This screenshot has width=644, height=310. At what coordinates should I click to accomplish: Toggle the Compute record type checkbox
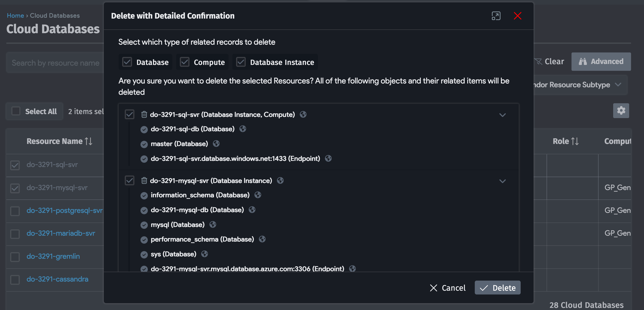click(185, 62)
